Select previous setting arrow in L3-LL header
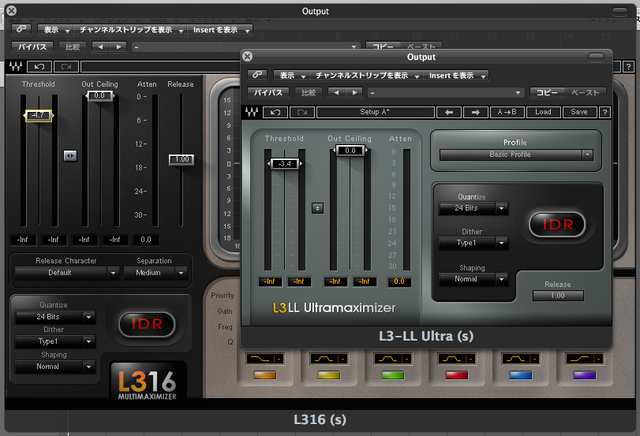Viewport: 640px width, 436px height. pyautogui.click(x=336, y=93)
